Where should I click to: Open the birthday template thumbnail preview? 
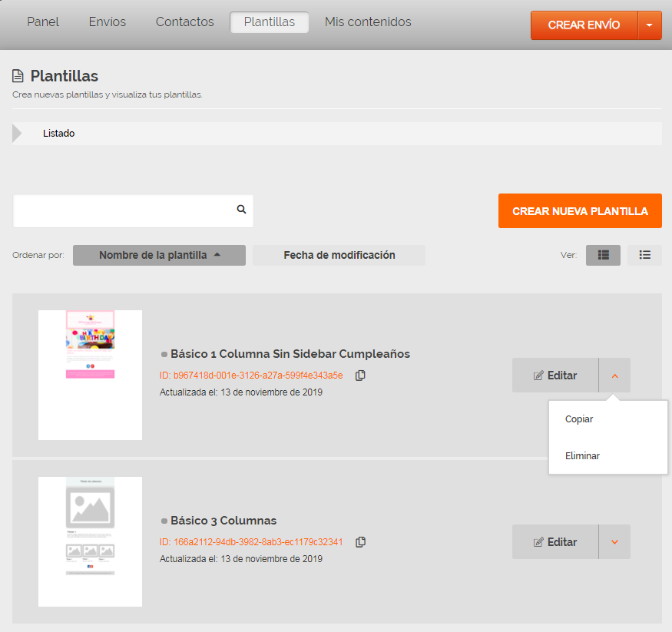pos(90,375)
